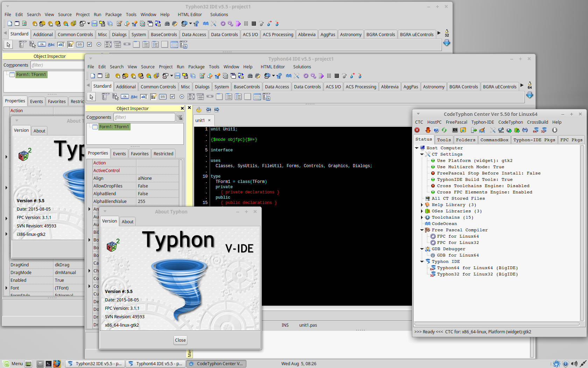Open Project menu in Typhon64 IDE

(x=166, y=67)
